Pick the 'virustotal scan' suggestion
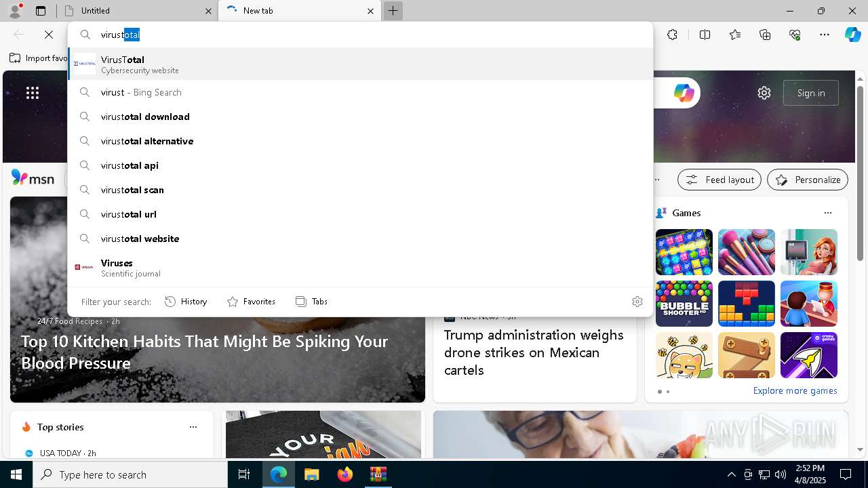This screenshot has height=488, width=868. pyautogui.click(x=360, y=190)
